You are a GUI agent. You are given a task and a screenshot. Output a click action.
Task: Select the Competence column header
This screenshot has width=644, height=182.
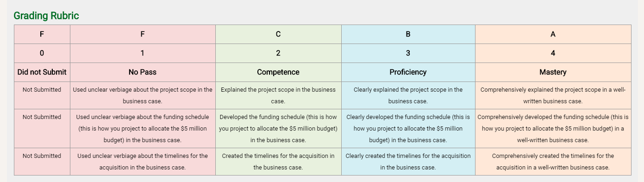[278, 72]
